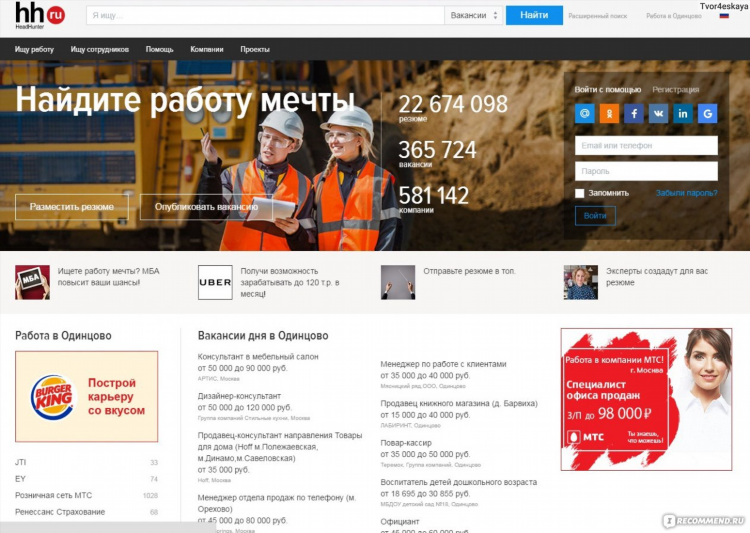Viewport: 750px width, 533px height.
Task: Open the Консультант в мебельный салон vacancy
Action: click(258, 356)
